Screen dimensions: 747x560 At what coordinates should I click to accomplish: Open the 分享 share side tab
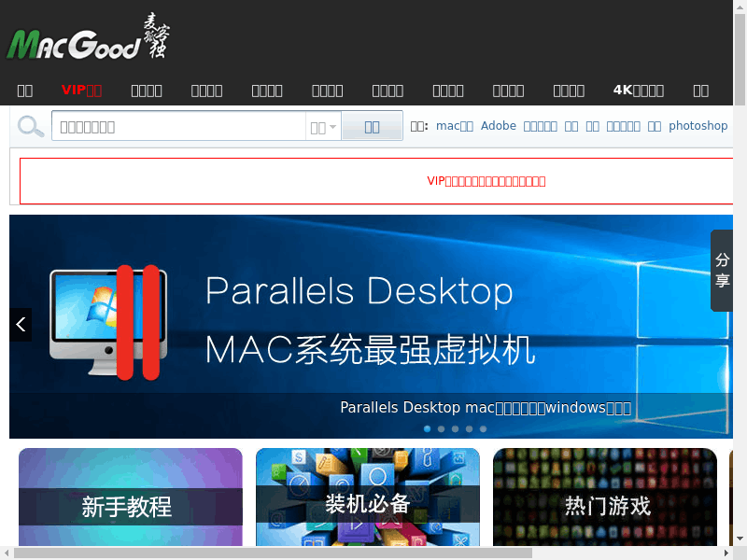[722, 271]
